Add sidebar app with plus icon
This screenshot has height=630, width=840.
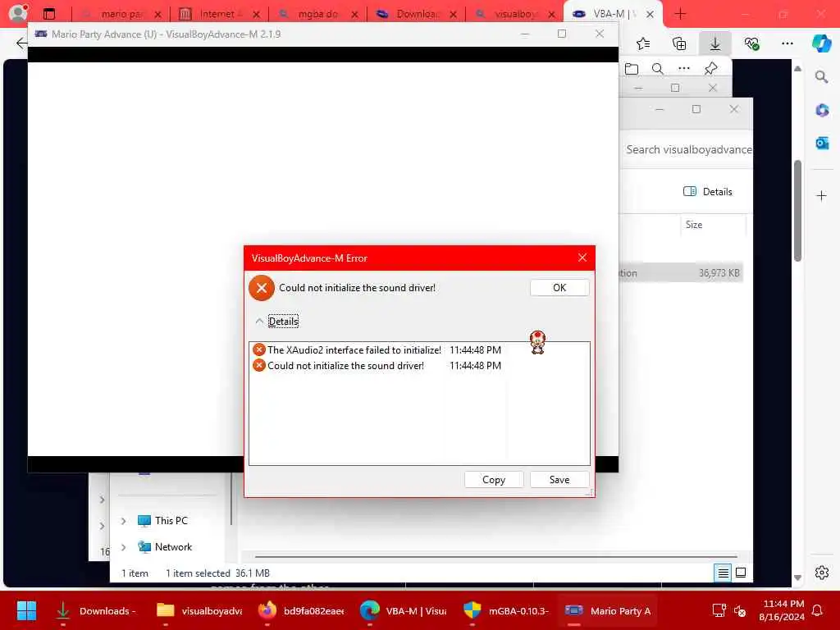coord(821,195)
